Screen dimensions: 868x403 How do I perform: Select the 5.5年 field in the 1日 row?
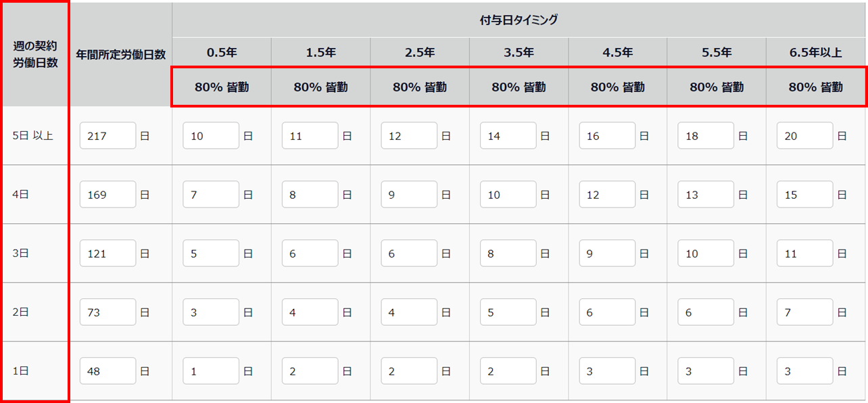[x=706, y=371]
